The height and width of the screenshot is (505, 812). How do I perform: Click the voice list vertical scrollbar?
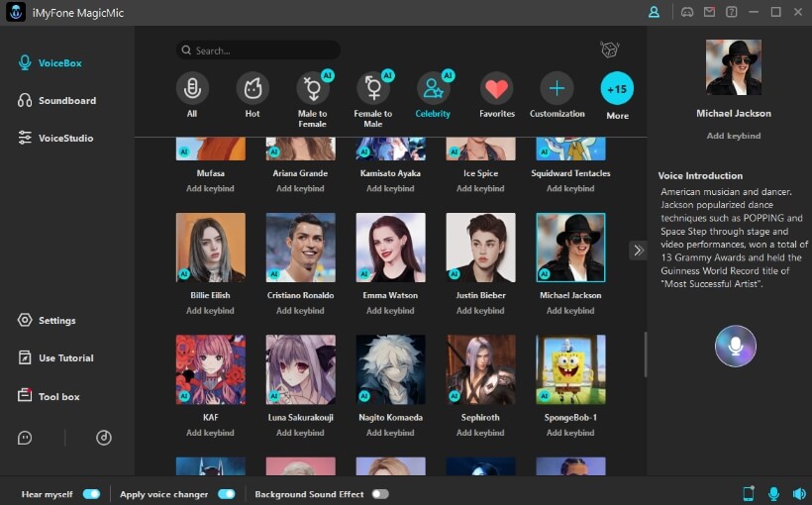(x=646, y=354)
